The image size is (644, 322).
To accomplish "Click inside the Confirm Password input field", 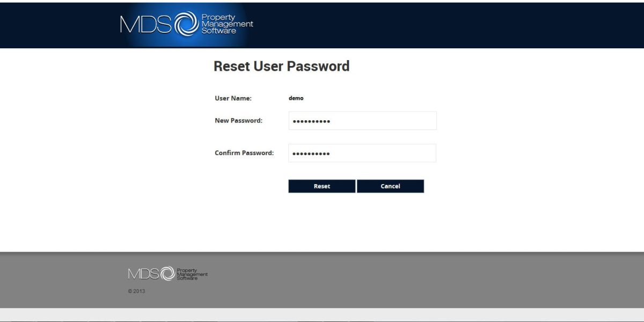I will coord(362,153).
